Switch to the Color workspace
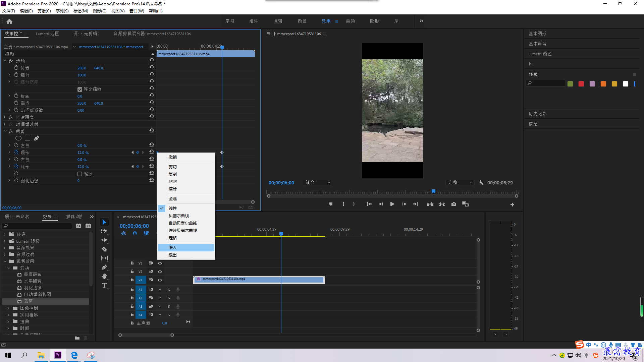This screenshot has width=644, height=362. (x=302, y=21)
